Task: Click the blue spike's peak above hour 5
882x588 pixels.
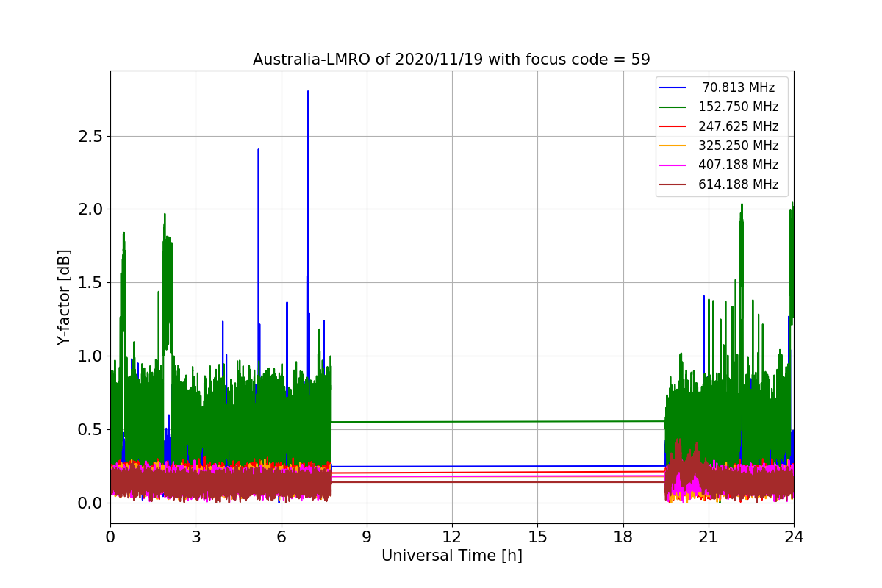Action: (x=258, y=150)
